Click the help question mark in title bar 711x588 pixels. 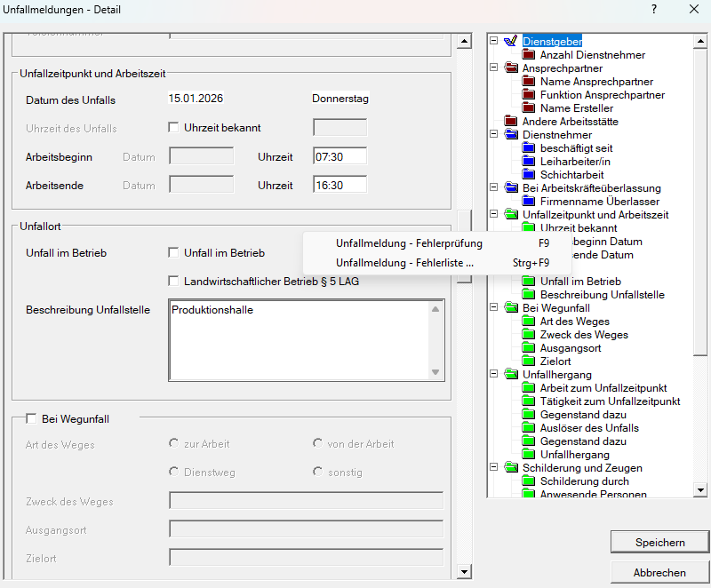coord(653,10)
